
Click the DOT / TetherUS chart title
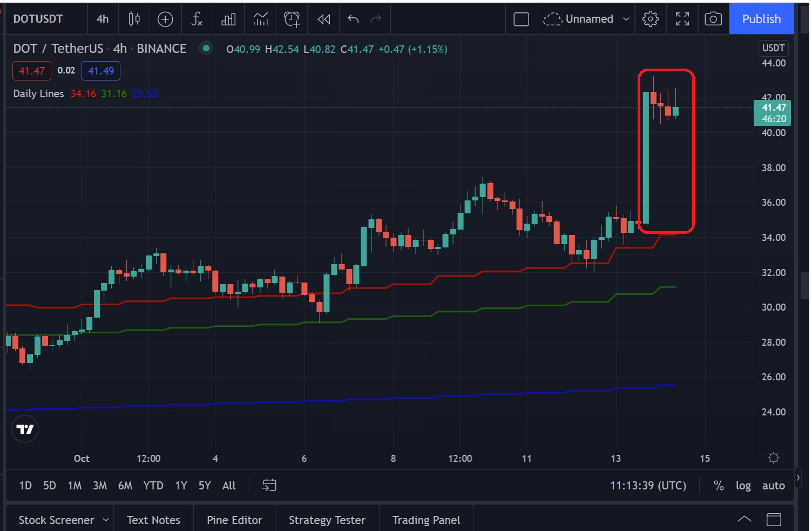58,49
